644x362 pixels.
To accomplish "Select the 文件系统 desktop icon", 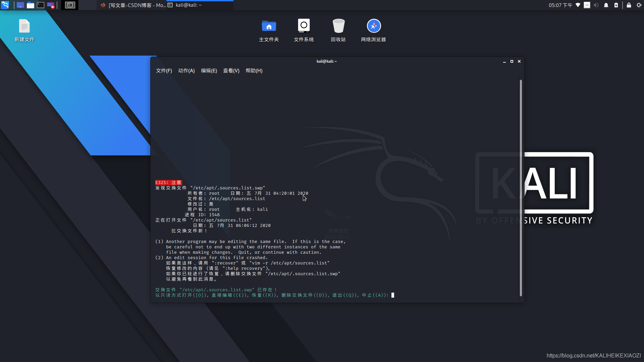I will (304, 31).
